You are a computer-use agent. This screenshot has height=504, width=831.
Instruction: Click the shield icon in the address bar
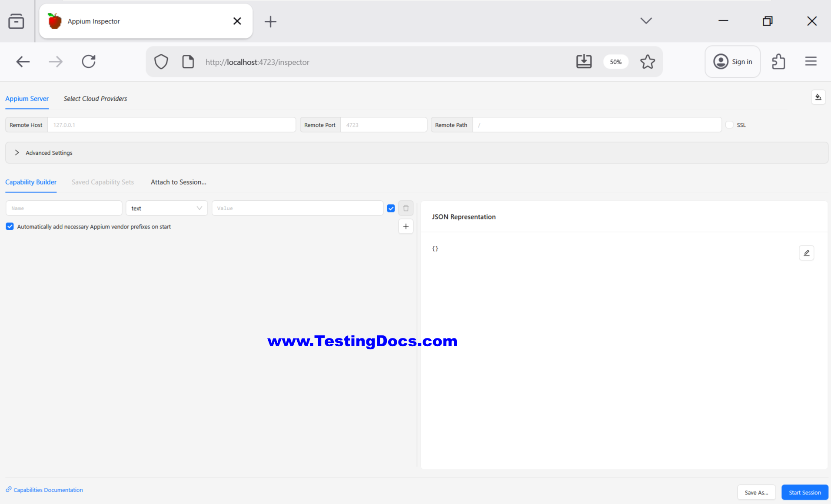[x=161, y=61]
